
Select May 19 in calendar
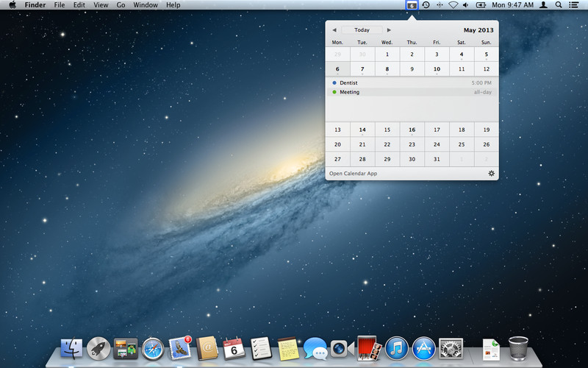tap(487, 130)
